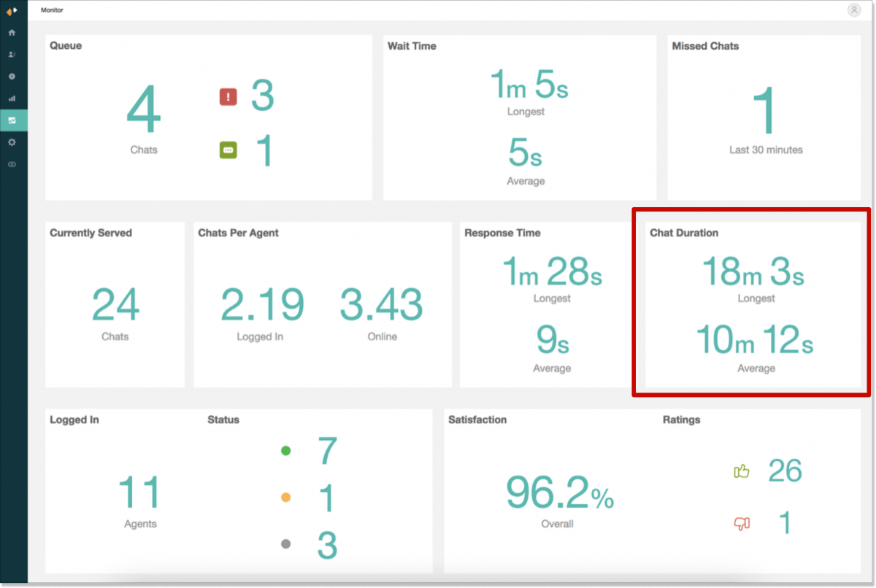Click the thumbs down ratings icon
This screenshot has height=588, width=876.
(742, 524)
